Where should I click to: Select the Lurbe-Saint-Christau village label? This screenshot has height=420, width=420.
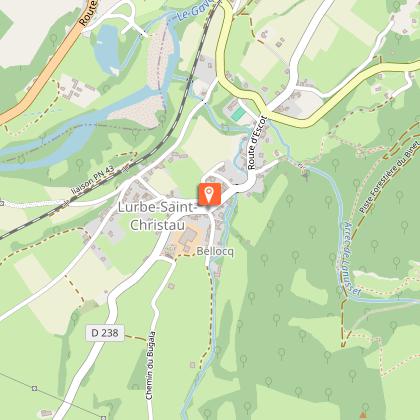(157, 216)
